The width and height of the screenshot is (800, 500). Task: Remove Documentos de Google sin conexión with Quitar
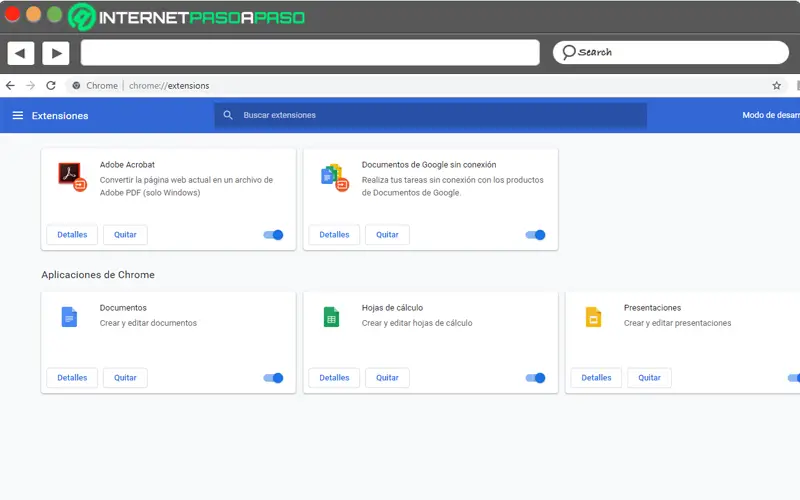click(387, 235)
